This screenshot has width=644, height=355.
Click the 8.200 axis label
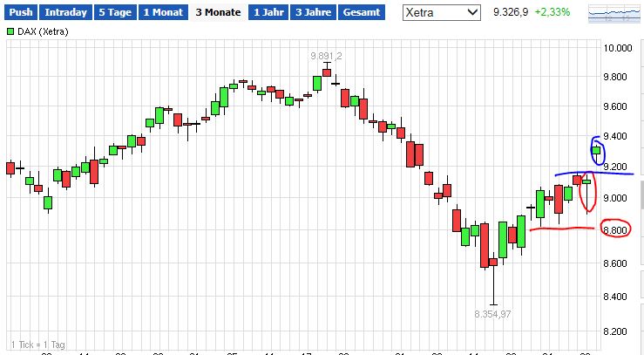[615, 331]
